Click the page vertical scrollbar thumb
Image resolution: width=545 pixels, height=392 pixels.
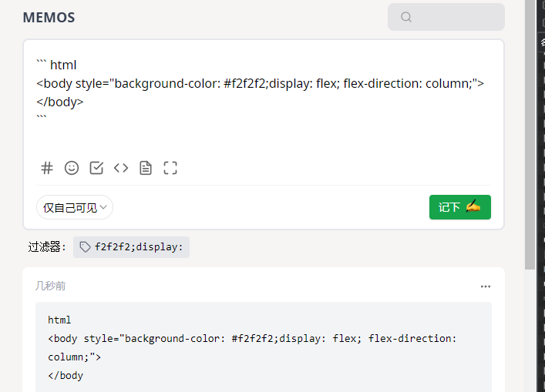[530, 134]
